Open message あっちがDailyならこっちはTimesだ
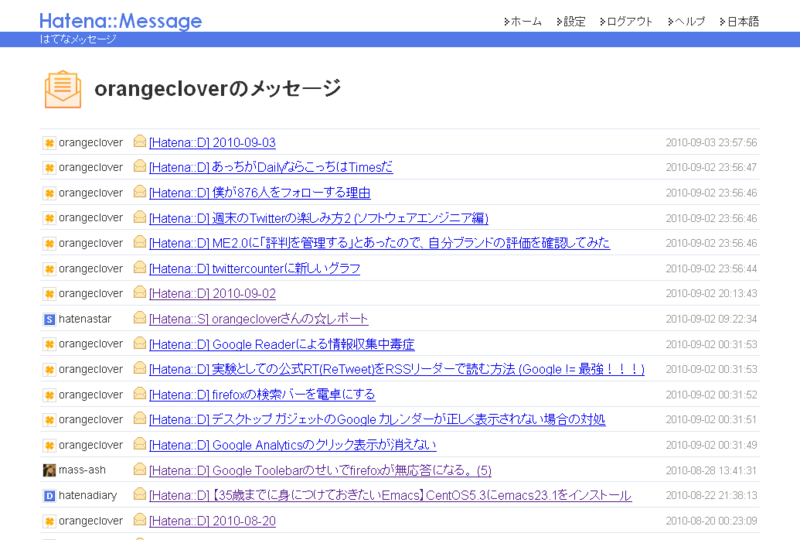Image resolution: width=800 pixels, height=540 pixels. click(271, 167)
